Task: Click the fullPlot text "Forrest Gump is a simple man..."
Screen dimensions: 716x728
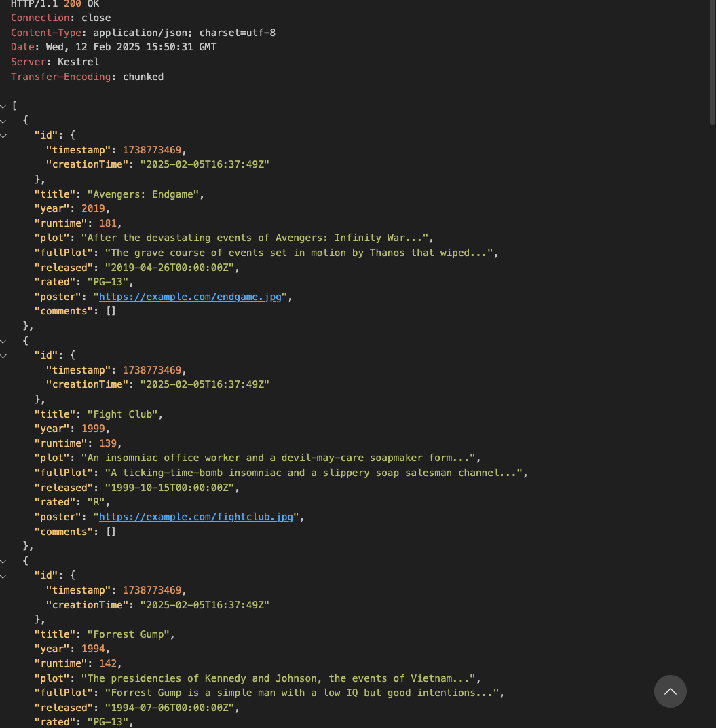Action: [302, 693]
